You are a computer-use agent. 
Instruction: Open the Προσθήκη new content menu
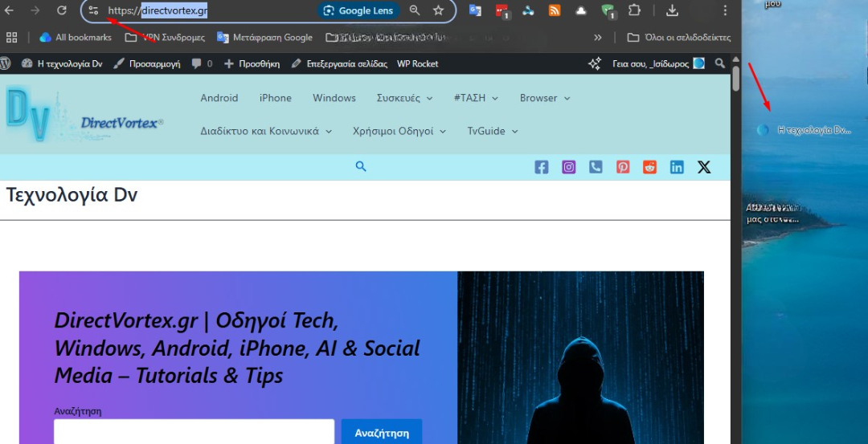coord(252,63)
